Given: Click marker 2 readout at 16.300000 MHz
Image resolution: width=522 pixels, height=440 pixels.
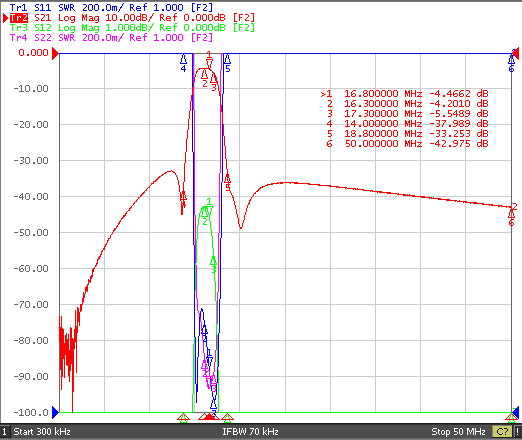Looking at the screenshot, I should tap(407, 104).
